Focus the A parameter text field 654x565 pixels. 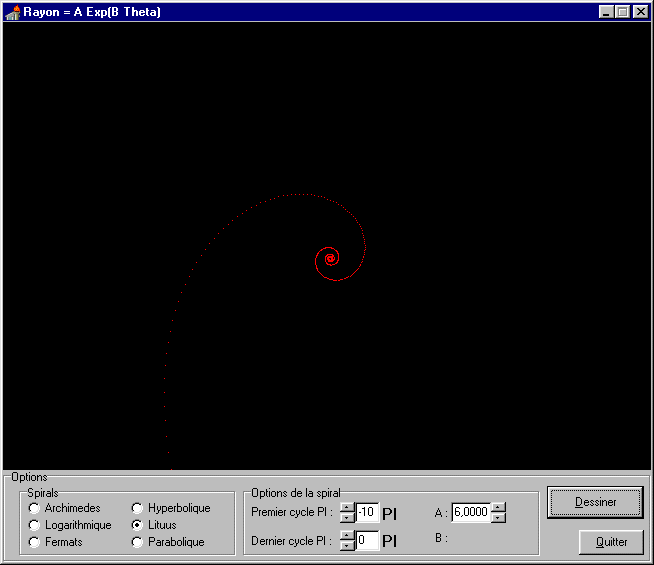pyautogui.click(x=470, y=513)
